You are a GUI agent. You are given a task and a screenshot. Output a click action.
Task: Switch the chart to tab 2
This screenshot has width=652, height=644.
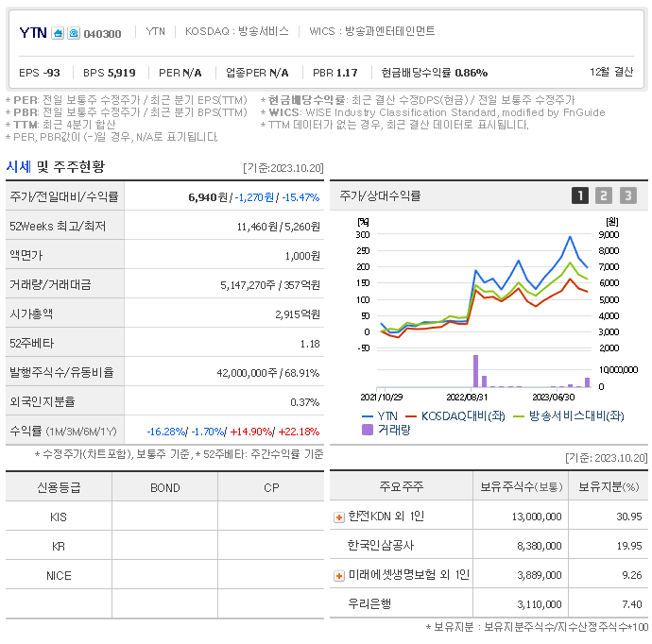pos(604,195)
